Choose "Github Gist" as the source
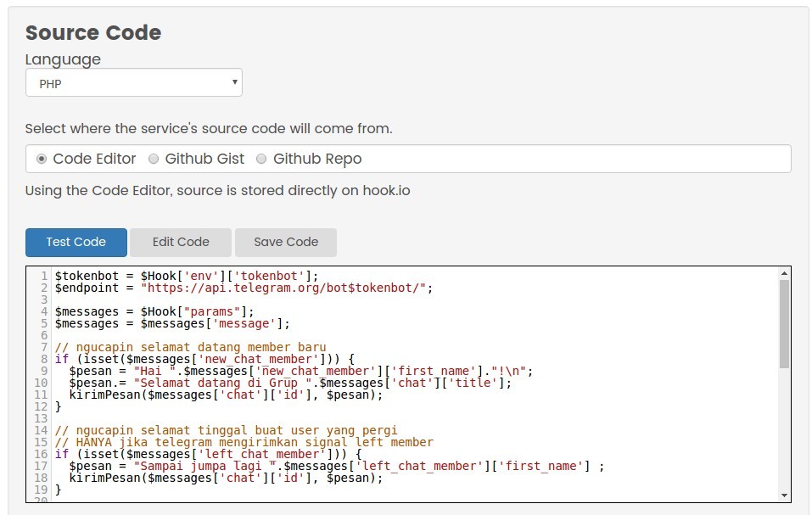 tap(154, 159)
